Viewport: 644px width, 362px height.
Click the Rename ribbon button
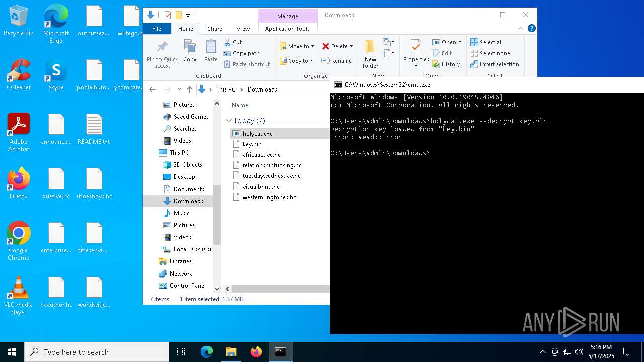click(x=337, y=61)
